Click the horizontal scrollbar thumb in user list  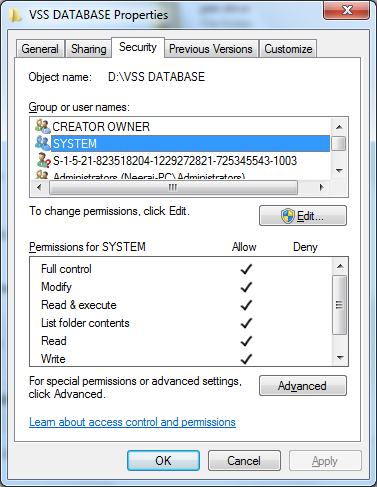173,187
